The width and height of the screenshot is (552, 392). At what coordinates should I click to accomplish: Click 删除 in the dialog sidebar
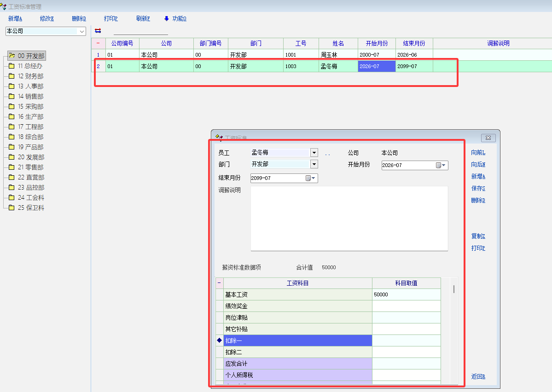click(478, 201)
